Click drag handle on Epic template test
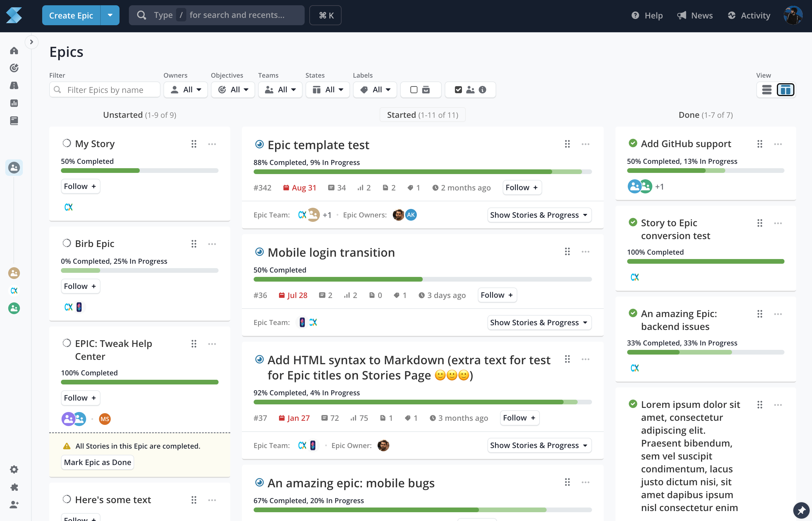The image size is (812, 521). point(567,144)
